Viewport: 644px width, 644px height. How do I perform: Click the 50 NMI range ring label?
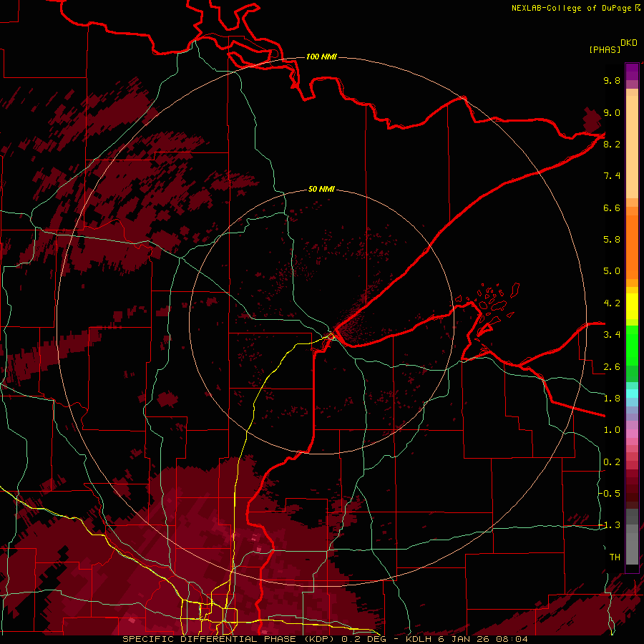[x=321, y=189]
